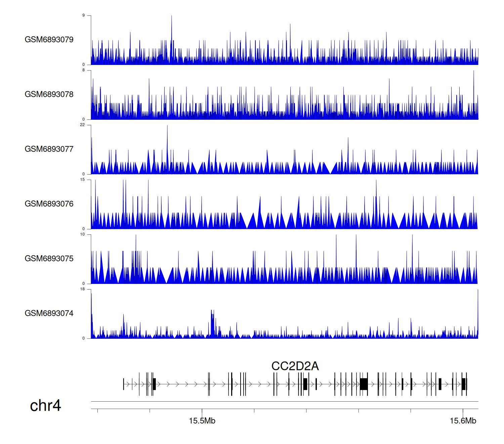Viewport: 504px width, 444px height.
Task: Click the GSM6893079 track label
Action: 49,40
